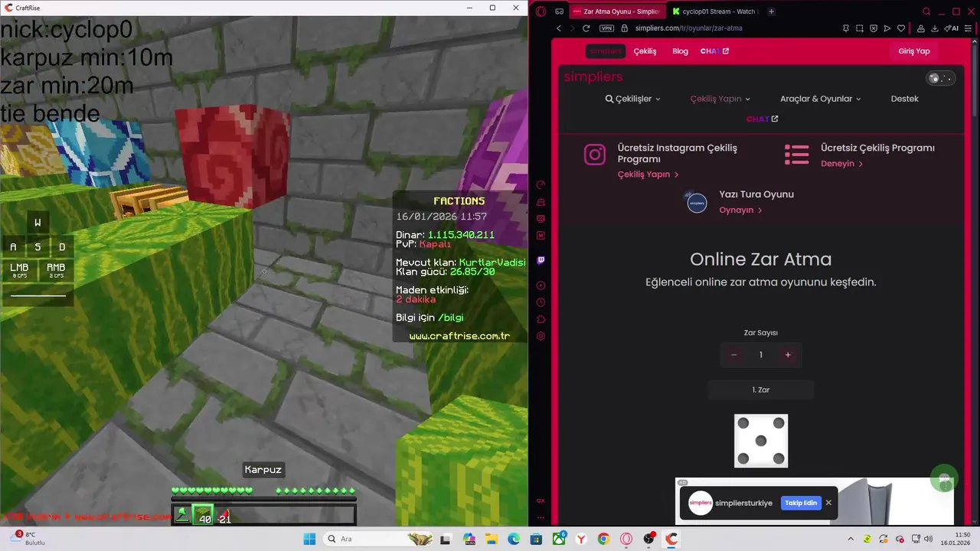Image resolution: width=980 pixels, height=551 pixels.
Task: Open File Explorer from taskbar
Action: pyautogui.click(x=492, y=539)
